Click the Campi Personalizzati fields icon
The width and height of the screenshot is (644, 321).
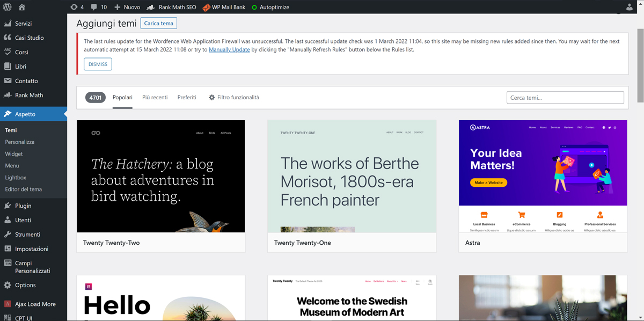click(x=8, y=263)
